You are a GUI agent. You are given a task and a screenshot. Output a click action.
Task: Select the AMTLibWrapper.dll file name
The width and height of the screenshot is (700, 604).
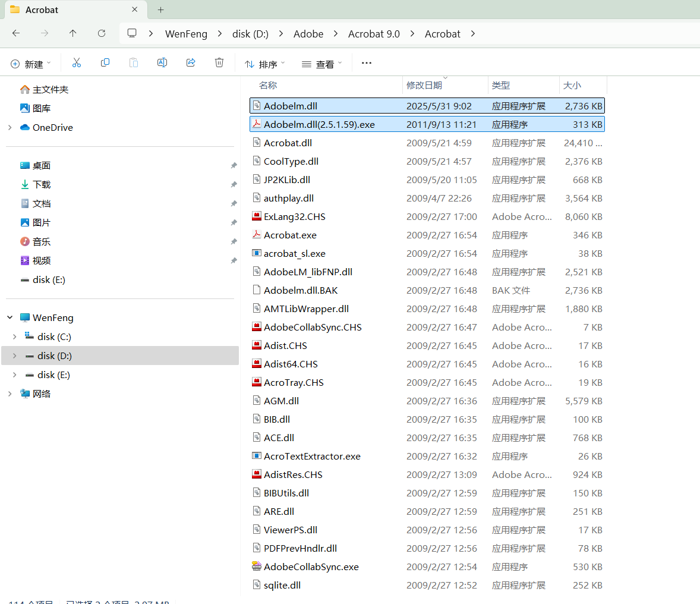coord(306,309)
